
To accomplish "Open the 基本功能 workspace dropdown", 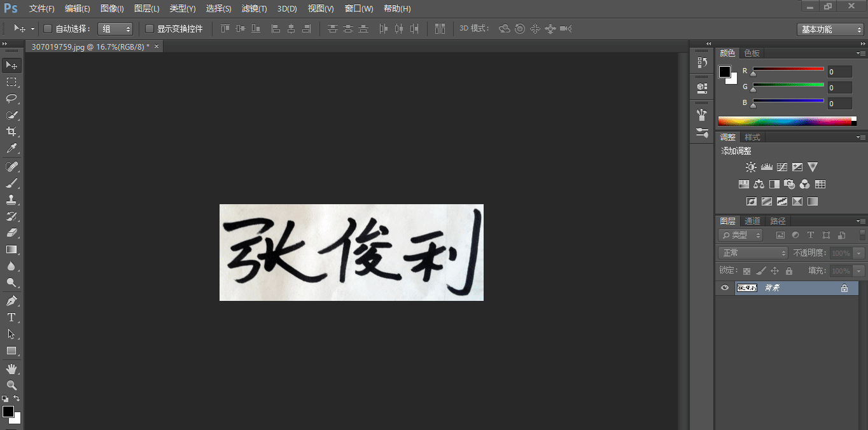I will (830, 29).
